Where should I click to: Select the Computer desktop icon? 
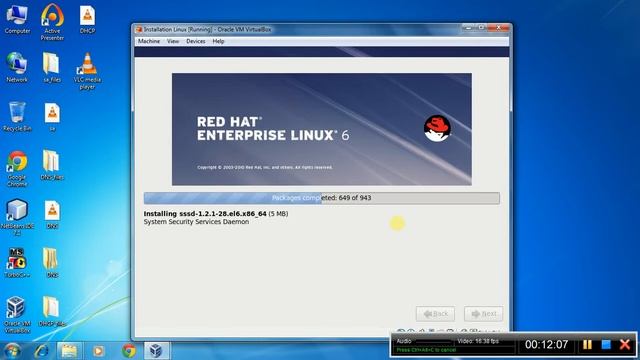tap(17, 20)
